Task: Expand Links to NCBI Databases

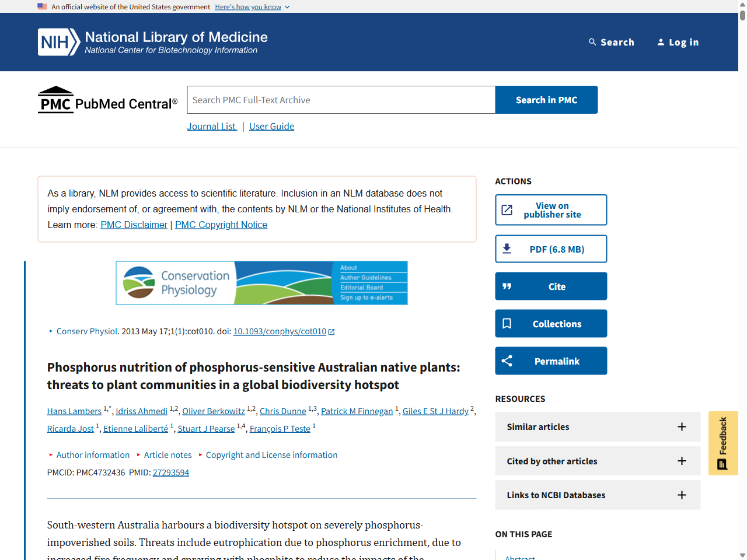Action: [x=682, y=495]
